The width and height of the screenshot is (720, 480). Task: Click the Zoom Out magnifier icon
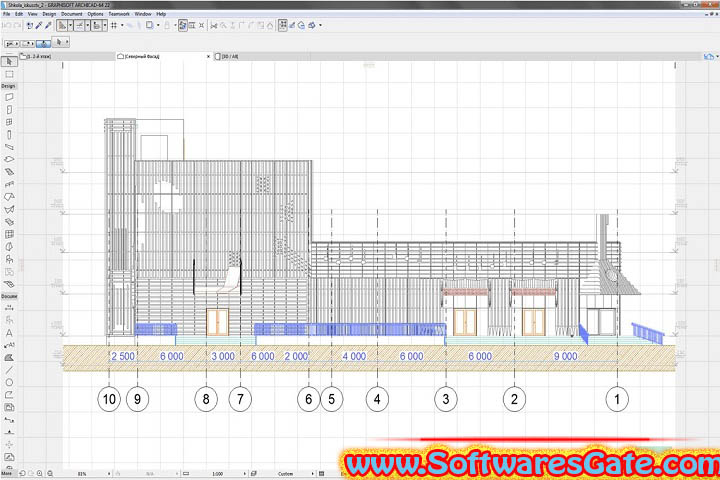(50, 474)
